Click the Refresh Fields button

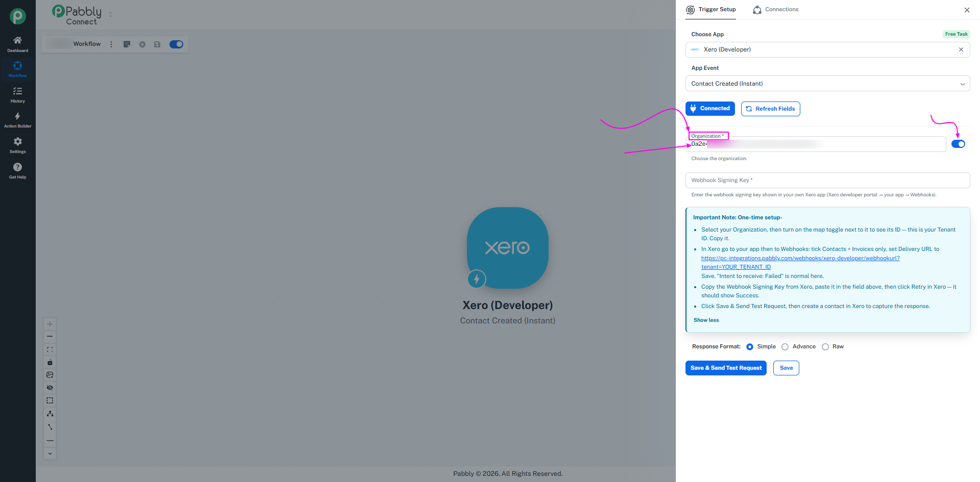[x=770, y=109]
